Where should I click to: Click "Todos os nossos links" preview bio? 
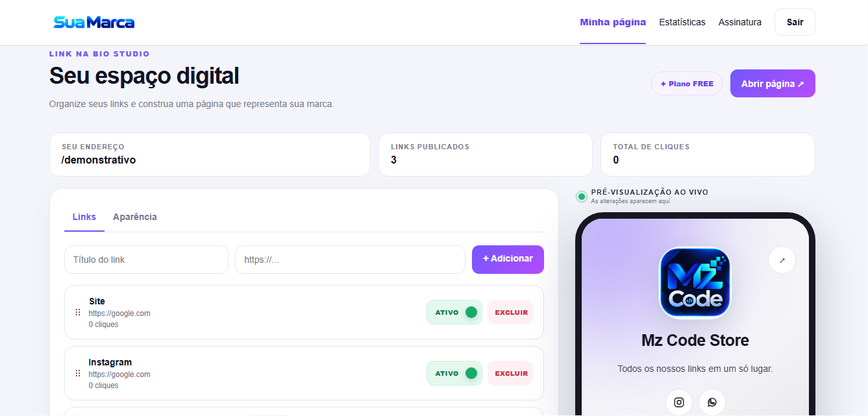(695, 369)
